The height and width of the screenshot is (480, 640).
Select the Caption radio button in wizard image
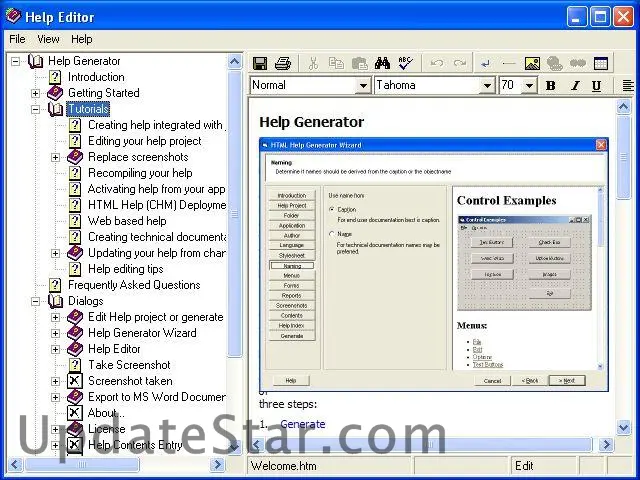pos(332,209)
